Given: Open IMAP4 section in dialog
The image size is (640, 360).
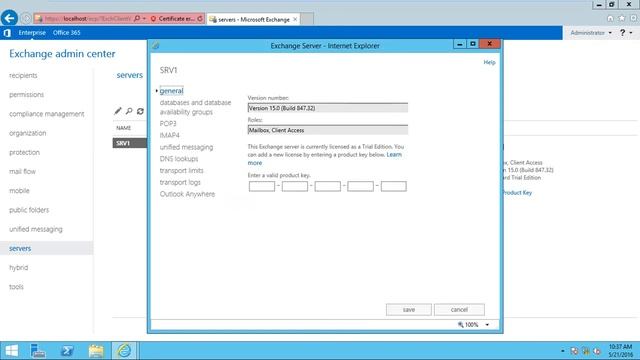Looking at the screenshot, I should coord(169,135).
